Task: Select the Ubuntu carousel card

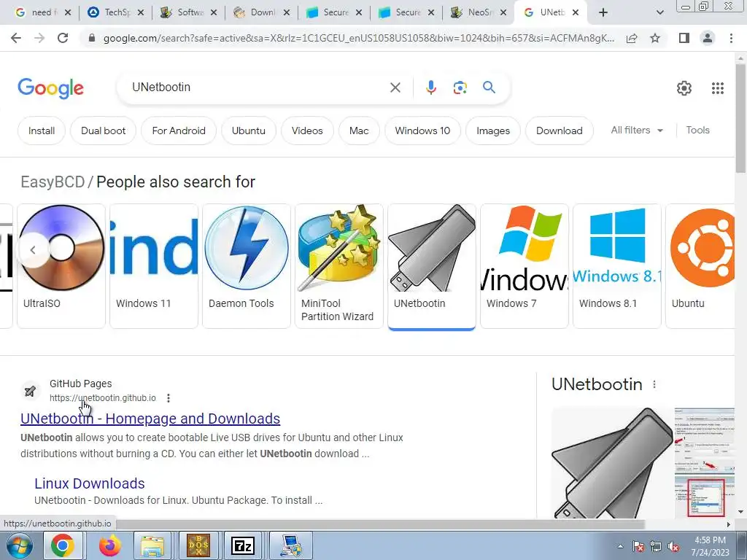Action: (x=700, y=265)
